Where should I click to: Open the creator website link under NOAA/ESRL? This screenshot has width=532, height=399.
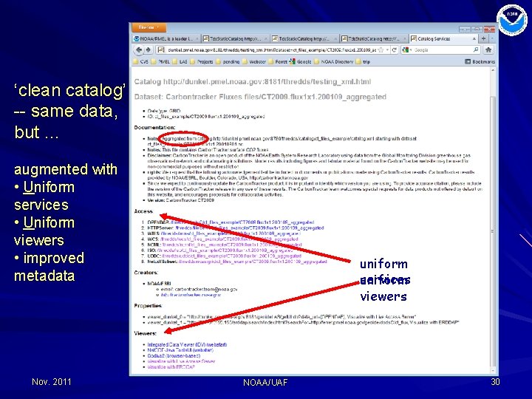(191, 295)
